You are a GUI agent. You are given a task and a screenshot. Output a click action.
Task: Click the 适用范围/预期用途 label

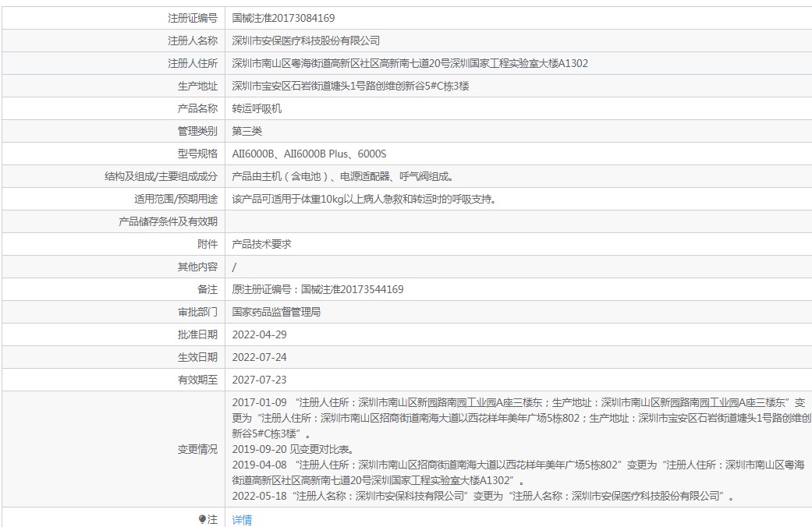click(176, 199)
